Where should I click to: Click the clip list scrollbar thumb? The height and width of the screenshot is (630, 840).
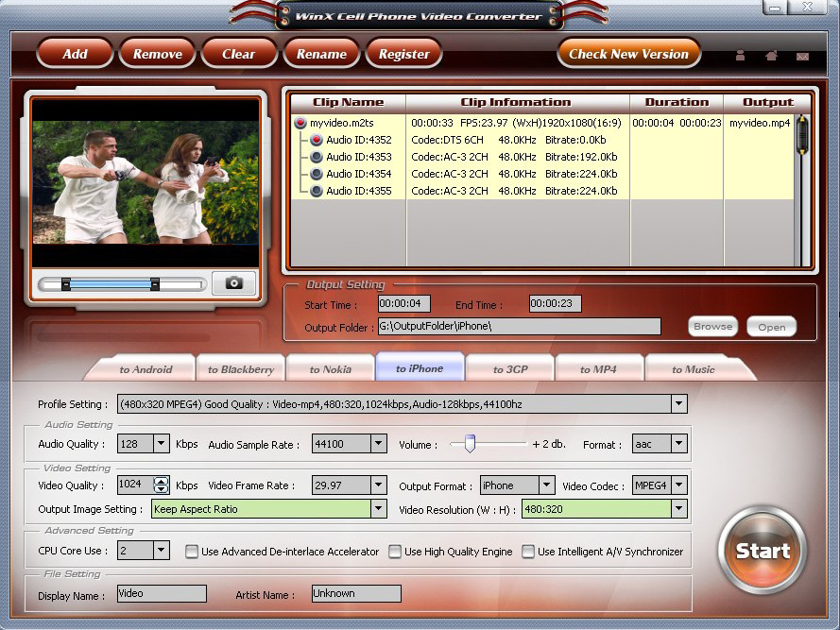coord(802,134)
